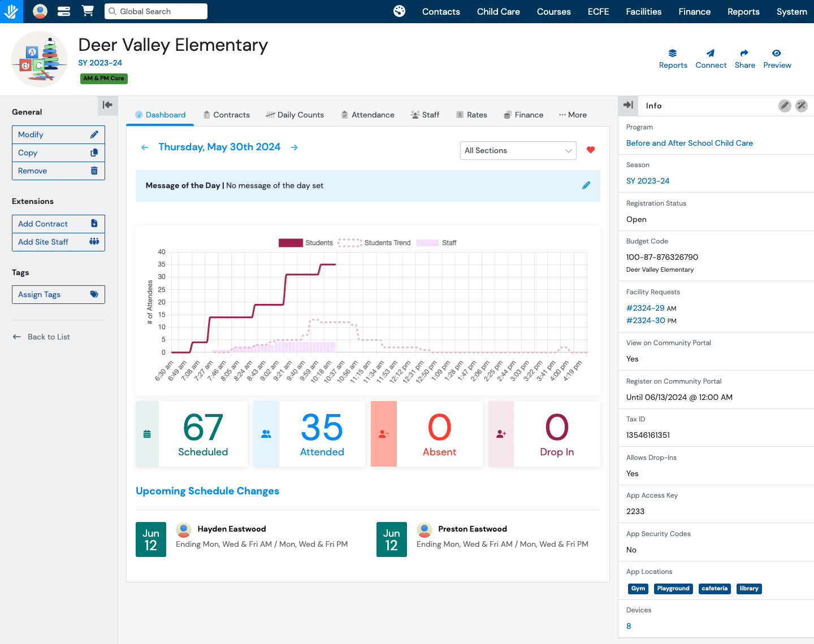814x644 pixels.
Task: Click the Reports stack icon in header
Action: click(673, 53)
